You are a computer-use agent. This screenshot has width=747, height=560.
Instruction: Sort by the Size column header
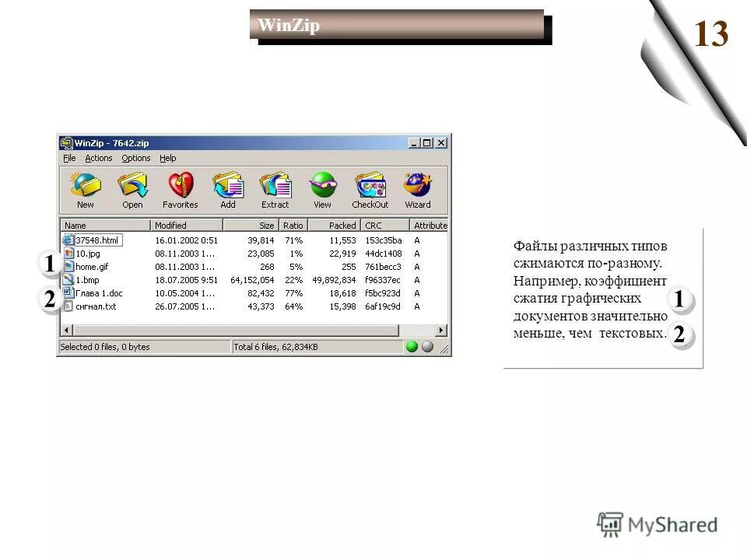pyautogui.click(x=250, y=226)
